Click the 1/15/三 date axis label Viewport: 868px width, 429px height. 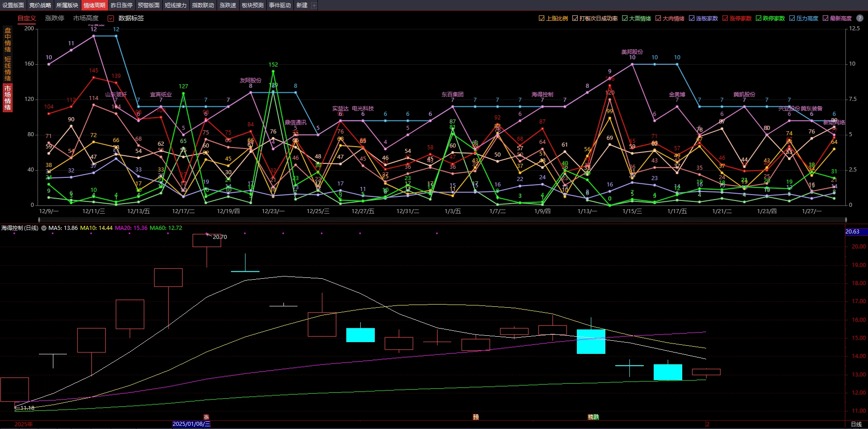[x=632, y=211]
